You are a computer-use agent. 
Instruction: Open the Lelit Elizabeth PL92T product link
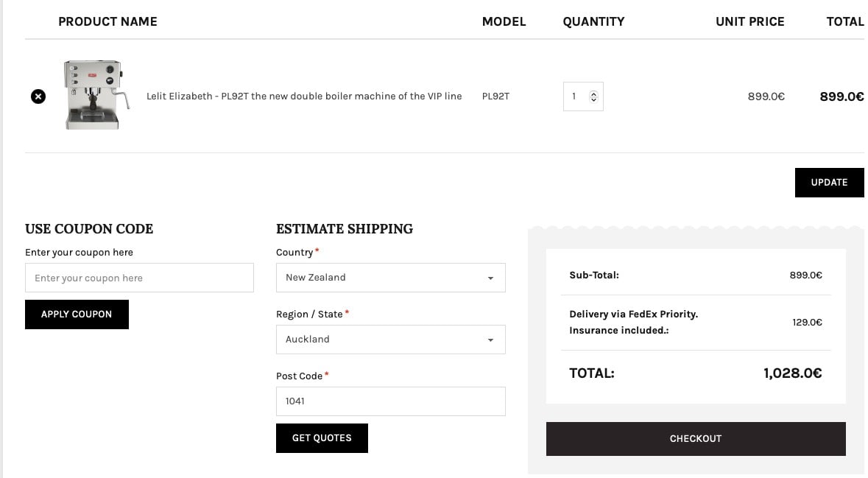[304, 96]
